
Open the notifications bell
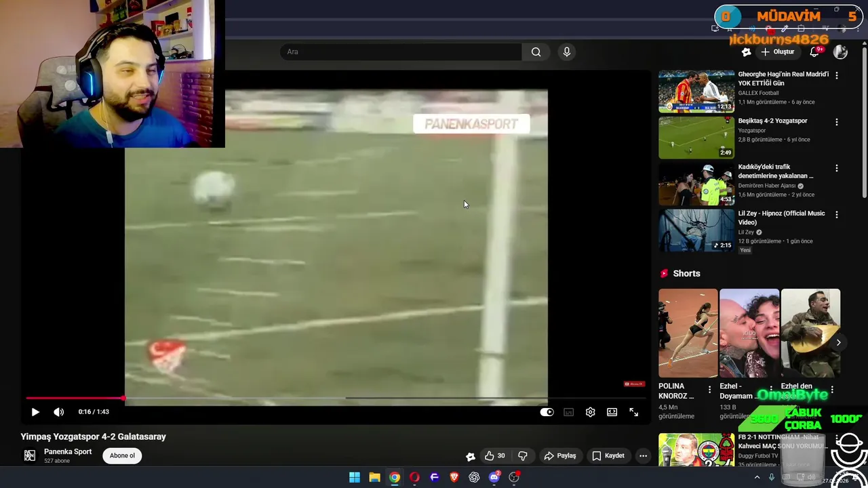tap(815, 52)
